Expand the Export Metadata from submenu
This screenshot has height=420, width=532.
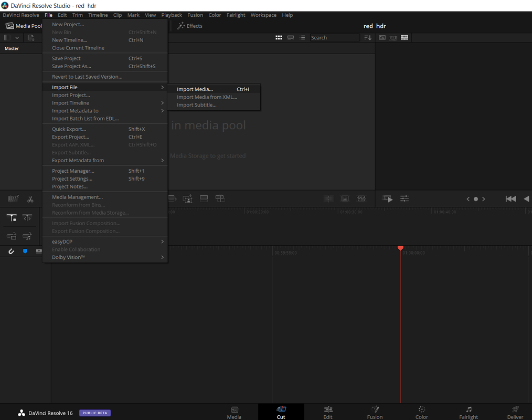pos(105,160)
